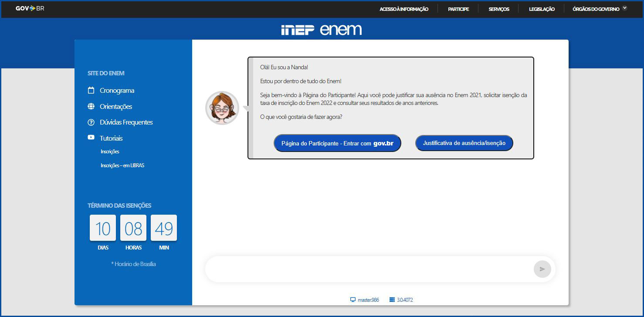
Task: Open the Inscrições – em LIBRAS link
Action: point(122,165)
